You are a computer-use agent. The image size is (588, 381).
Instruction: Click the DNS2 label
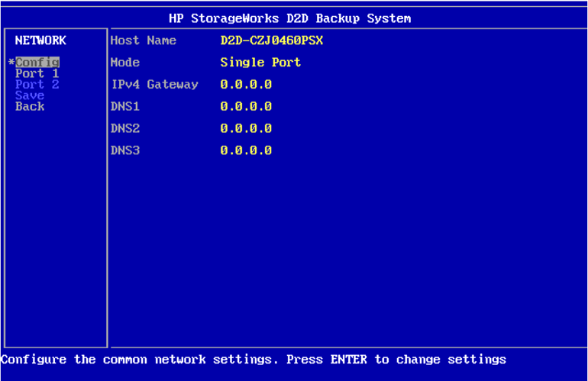(125, 128)
